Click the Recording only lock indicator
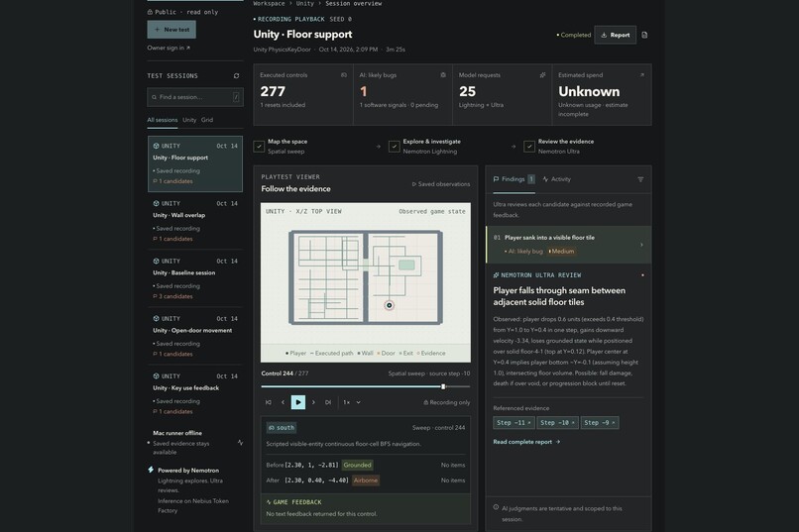This screenshot has width=799, height=532. pos(446,402)
